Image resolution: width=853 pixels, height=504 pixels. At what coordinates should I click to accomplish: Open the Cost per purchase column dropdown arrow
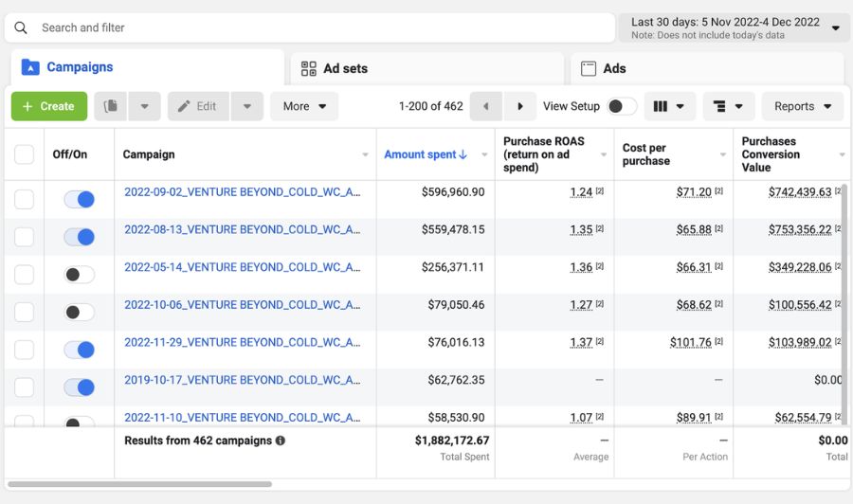point(722,155)
